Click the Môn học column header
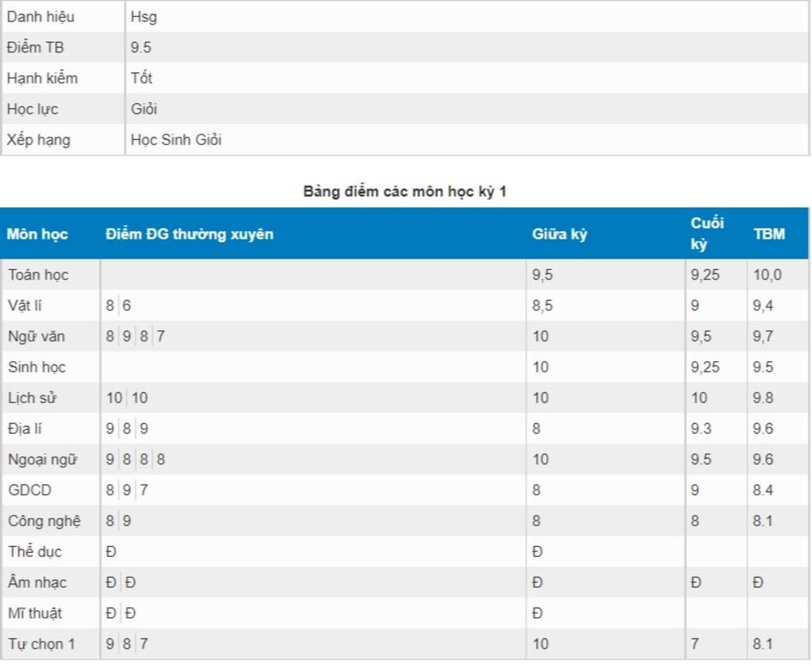The height and width of the screenshot is (665, 812). [x=37, y=234]
